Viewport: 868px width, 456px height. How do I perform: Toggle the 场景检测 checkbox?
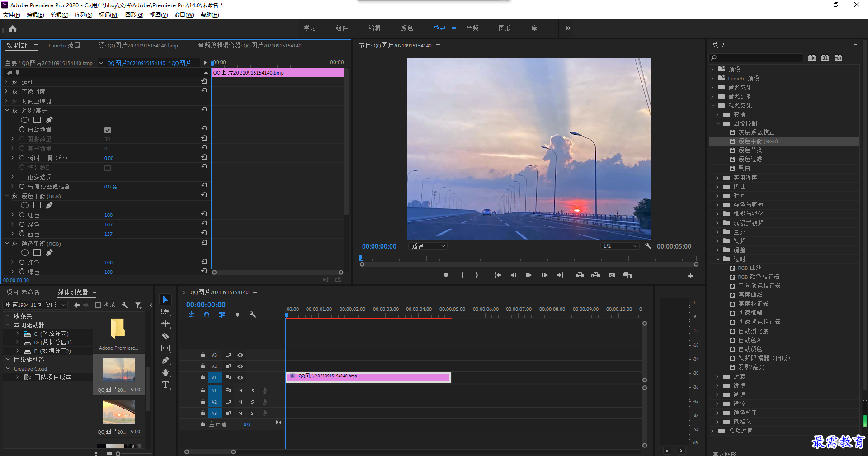[108, 168]
